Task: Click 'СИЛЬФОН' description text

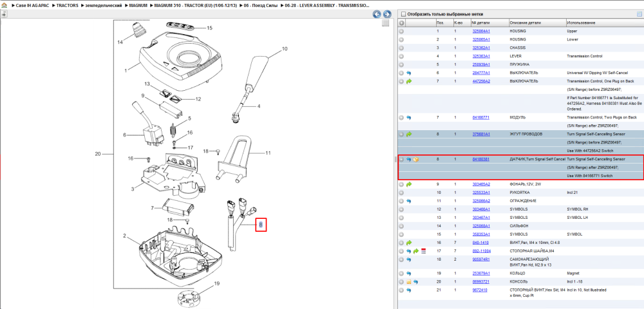Action: (520, 226)
